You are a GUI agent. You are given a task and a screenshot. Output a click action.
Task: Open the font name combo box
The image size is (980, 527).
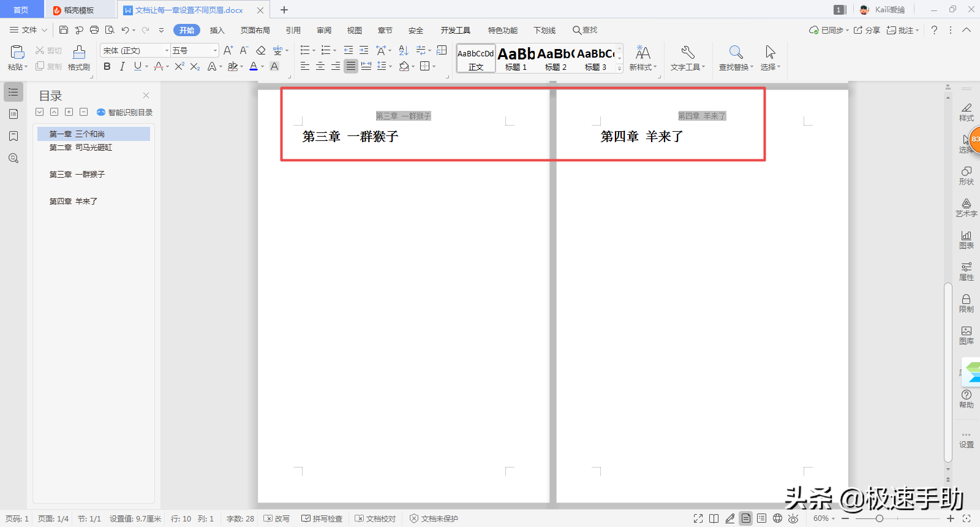click(x=135, y=50)
